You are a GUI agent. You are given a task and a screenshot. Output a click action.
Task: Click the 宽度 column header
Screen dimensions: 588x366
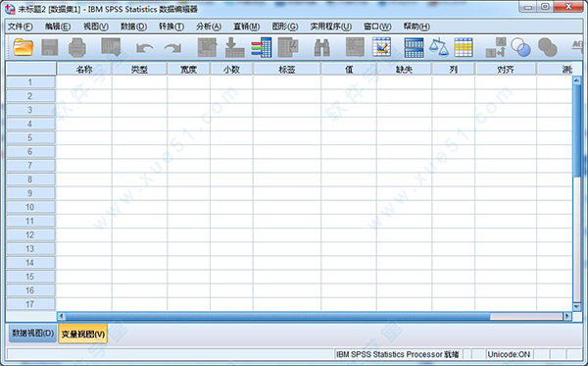[188, 70]
